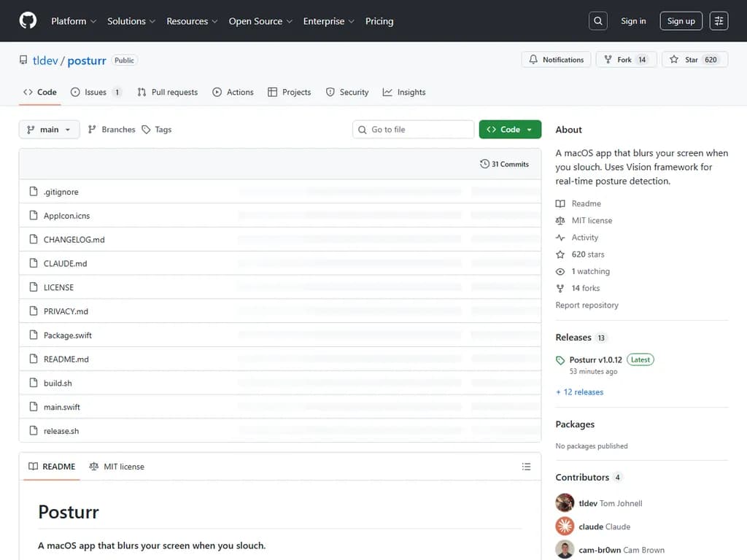Viewport: 747px width, 560px height.
Task: Click the Go to file search field
Action: [x=413, y=129]
